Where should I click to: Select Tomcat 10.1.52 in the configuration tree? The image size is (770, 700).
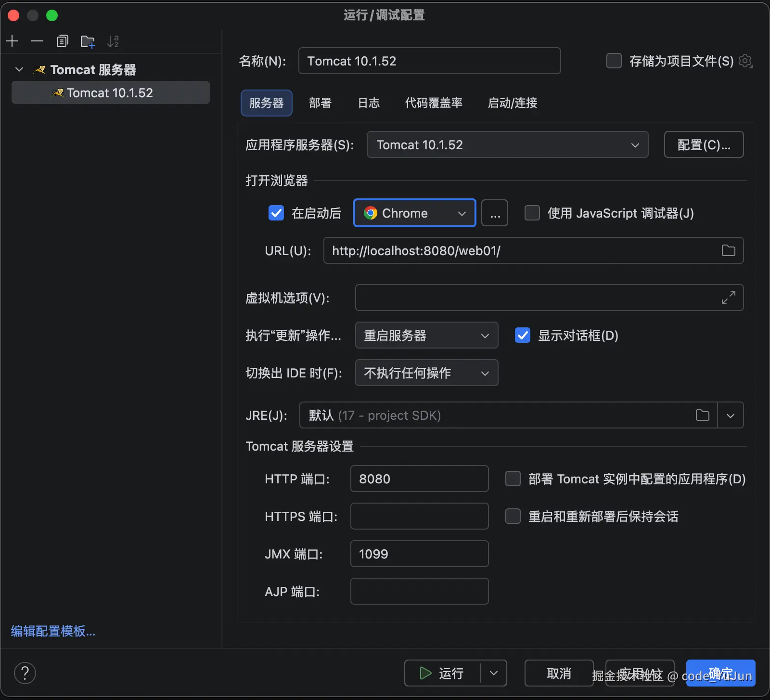click(x=111, y=92)
